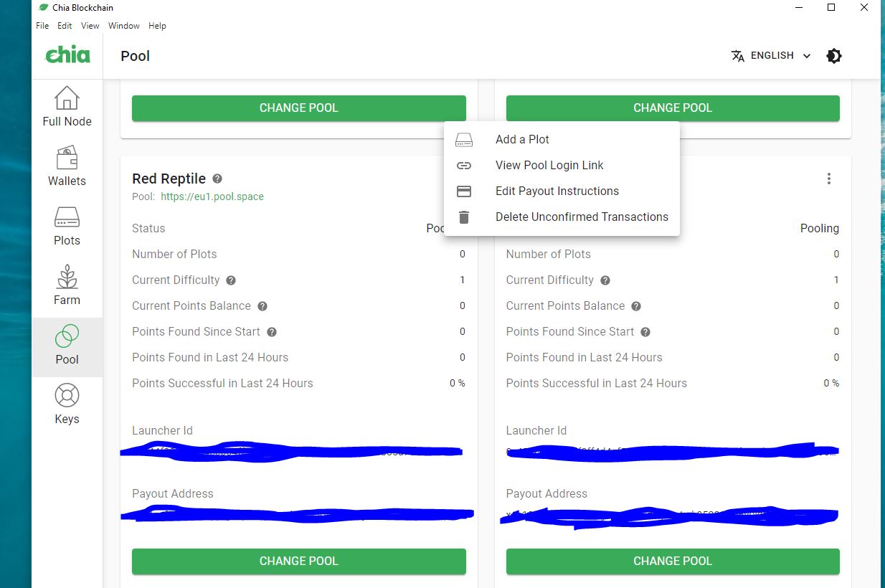Open the File menu
The width and height of the screenshot is (885, 588).
click(42, 26)
